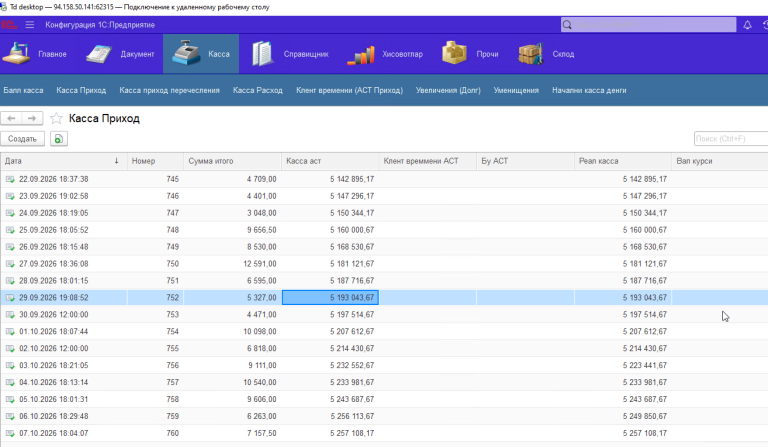
Task: Open Клент времинни (АСТ Приход) link
Action: [349, 90]
